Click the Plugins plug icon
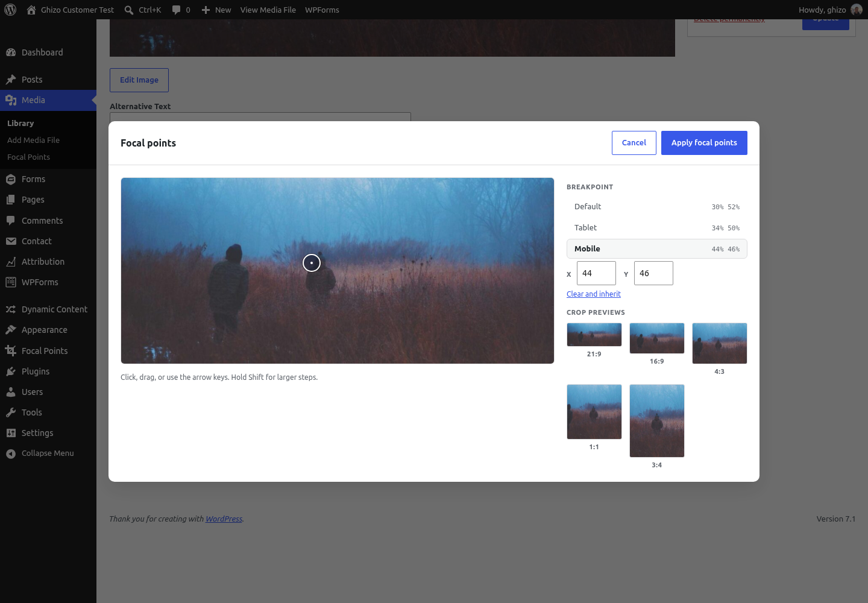868x603 pixels. (x=11, y=371)
